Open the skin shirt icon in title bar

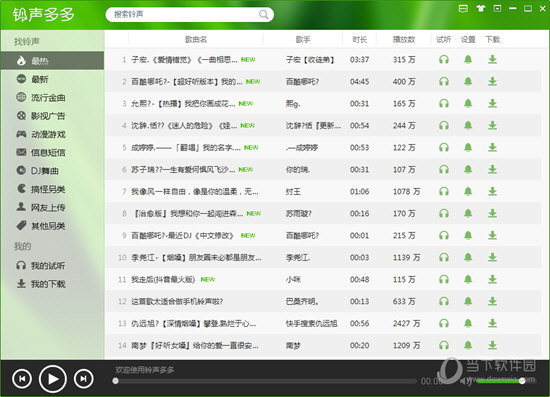481,8
